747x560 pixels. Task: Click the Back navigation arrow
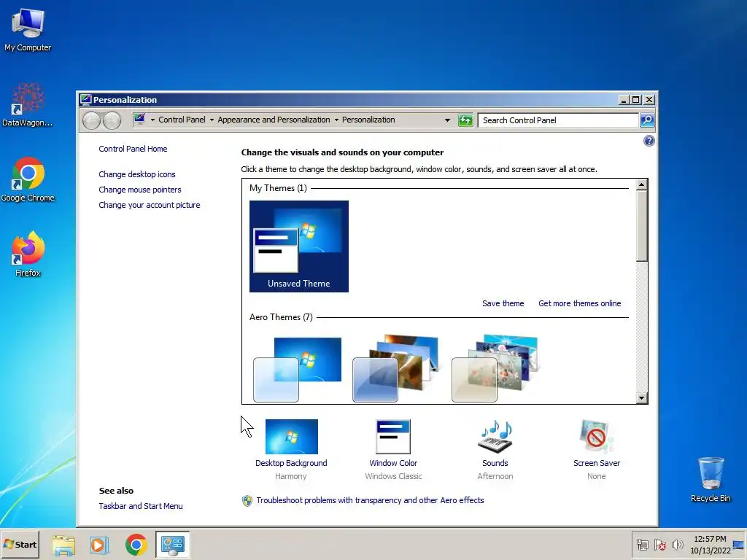pyautogui.click(x=91, y=120)
